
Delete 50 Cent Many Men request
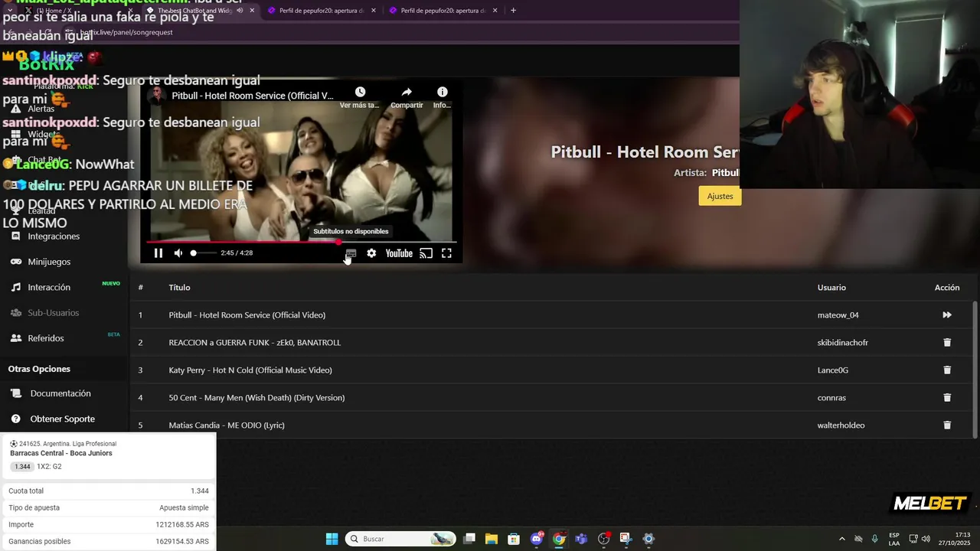947,397
